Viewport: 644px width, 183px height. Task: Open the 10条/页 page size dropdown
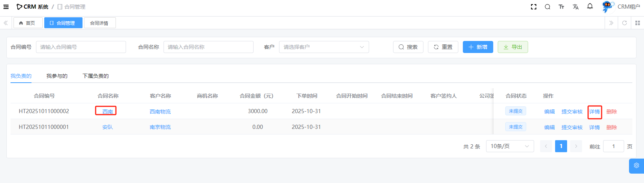(510, 146)
